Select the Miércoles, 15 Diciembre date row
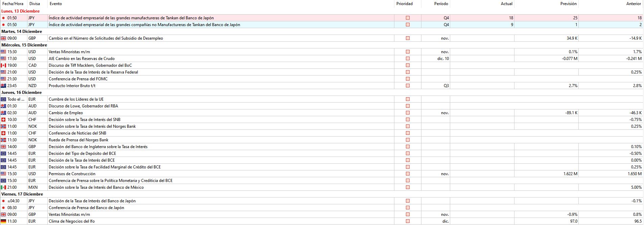This screenshot has width=644, height=225. (x=322, y=45)
